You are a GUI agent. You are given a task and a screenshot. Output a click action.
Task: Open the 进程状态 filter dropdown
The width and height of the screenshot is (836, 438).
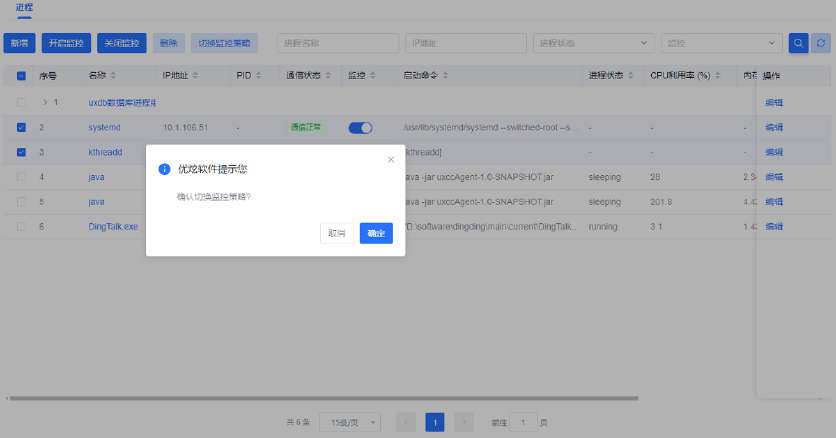pos(594,43)
